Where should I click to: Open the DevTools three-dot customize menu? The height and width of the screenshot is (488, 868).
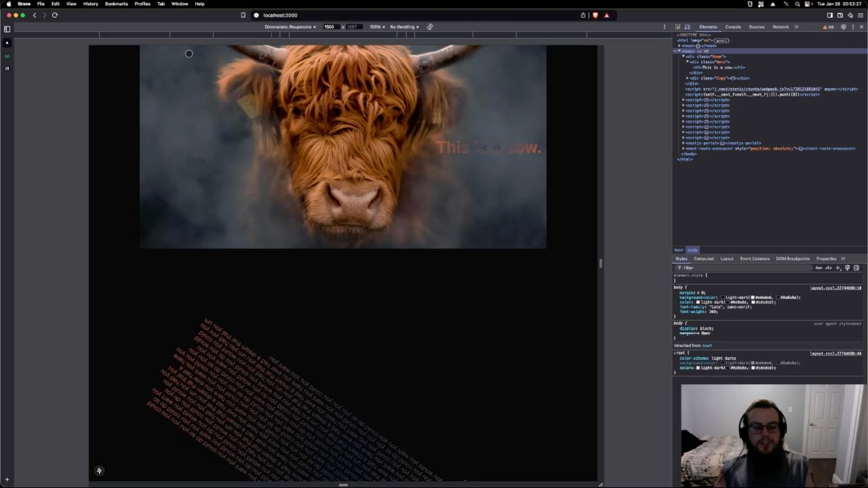click(x=852, y=26)
